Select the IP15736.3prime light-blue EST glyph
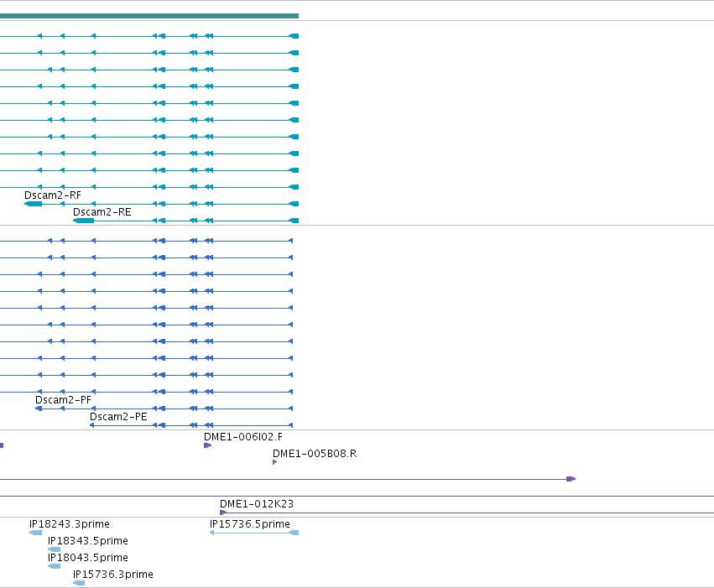Screen dimensions: 714x588 79,584
